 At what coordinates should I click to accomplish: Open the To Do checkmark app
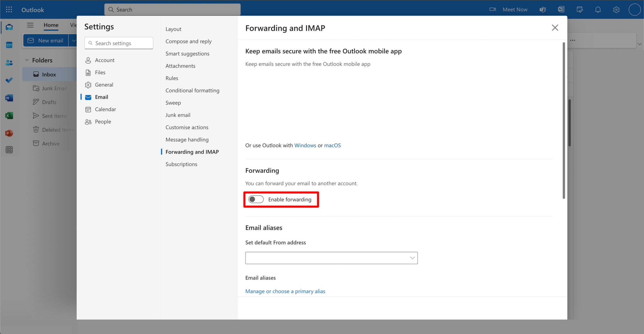click(x=9, y=80)
